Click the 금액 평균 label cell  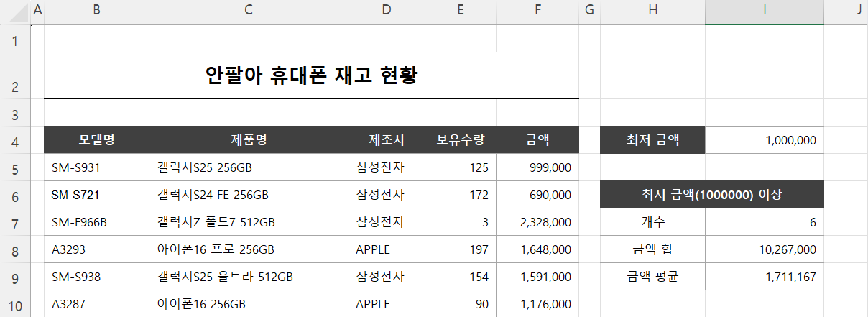[652, 277]
